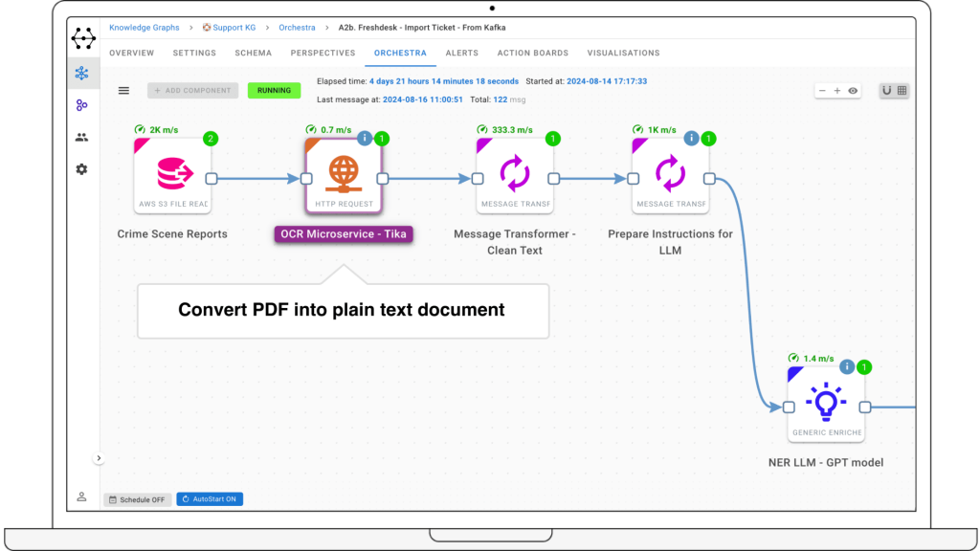Viewport: 980px width, 551px height.
Task: Toggle the Schedule OFF button
Action: (138, 499)
